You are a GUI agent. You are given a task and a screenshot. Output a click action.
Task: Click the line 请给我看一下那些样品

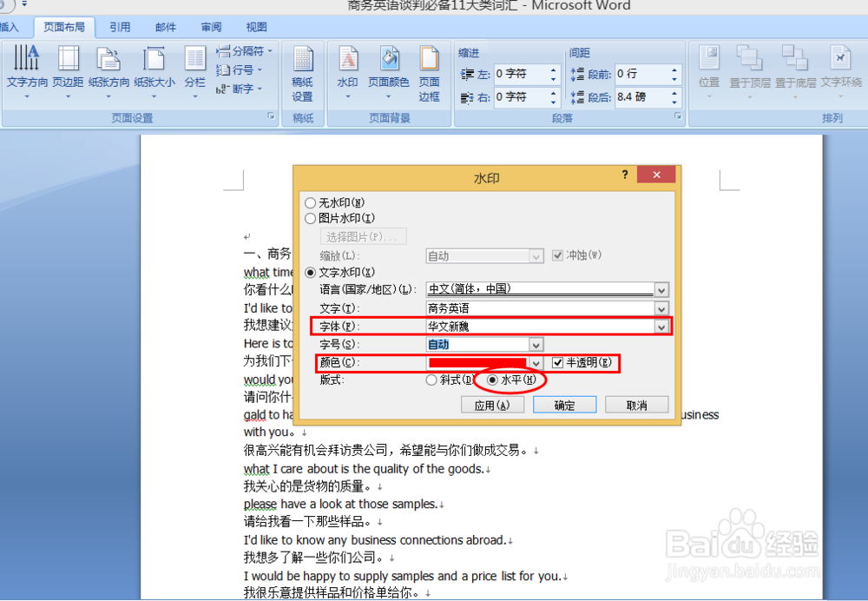(308, 522)
